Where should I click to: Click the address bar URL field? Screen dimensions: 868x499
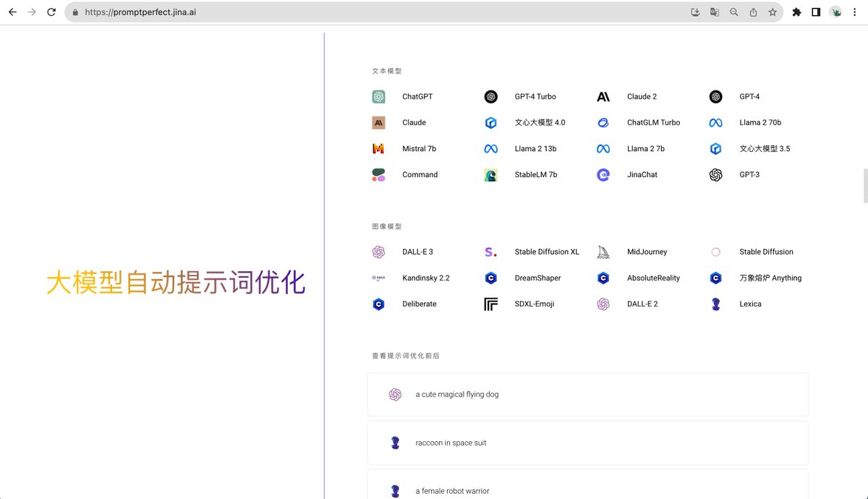(x=424, y=12)
